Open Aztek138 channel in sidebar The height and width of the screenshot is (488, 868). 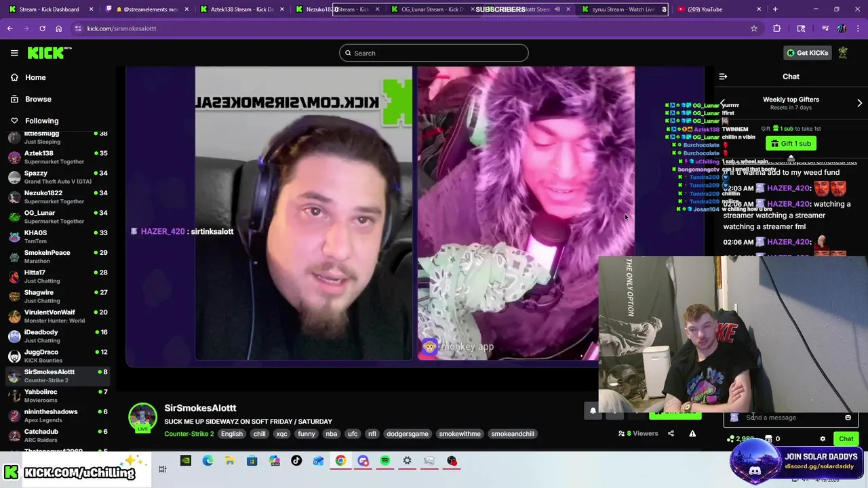(x=58, y=157)
